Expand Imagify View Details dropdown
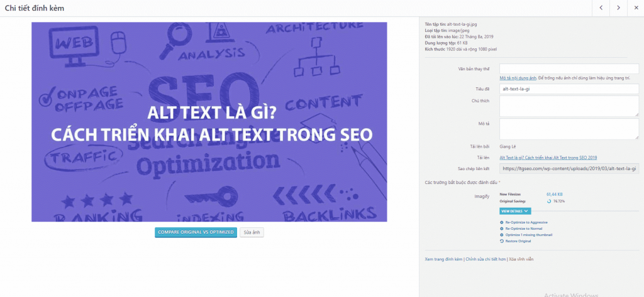Screen dimensions: 644x297 click(515, 211)
